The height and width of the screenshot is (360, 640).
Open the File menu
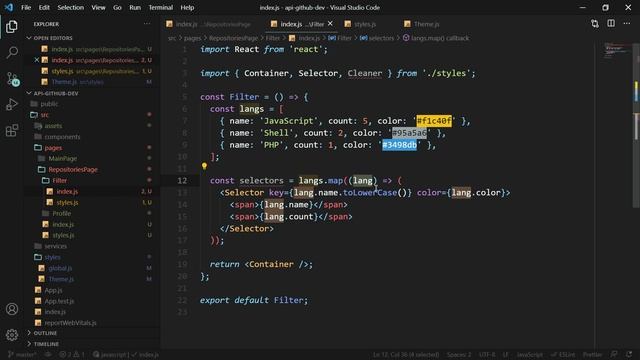26,7
